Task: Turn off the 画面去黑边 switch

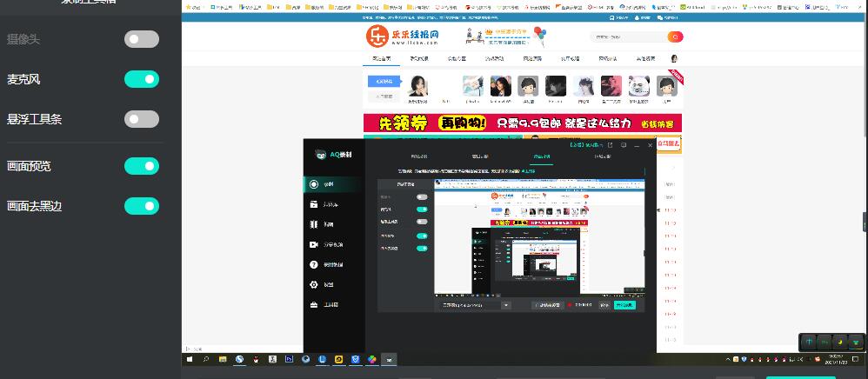Action: tap(142, 206)
